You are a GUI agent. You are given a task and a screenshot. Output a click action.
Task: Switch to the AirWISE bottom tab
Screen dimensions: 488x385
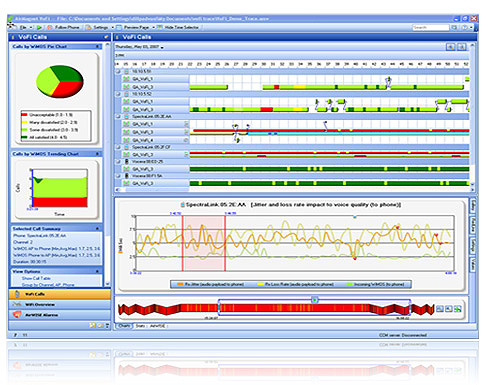(x=157, y=326)
